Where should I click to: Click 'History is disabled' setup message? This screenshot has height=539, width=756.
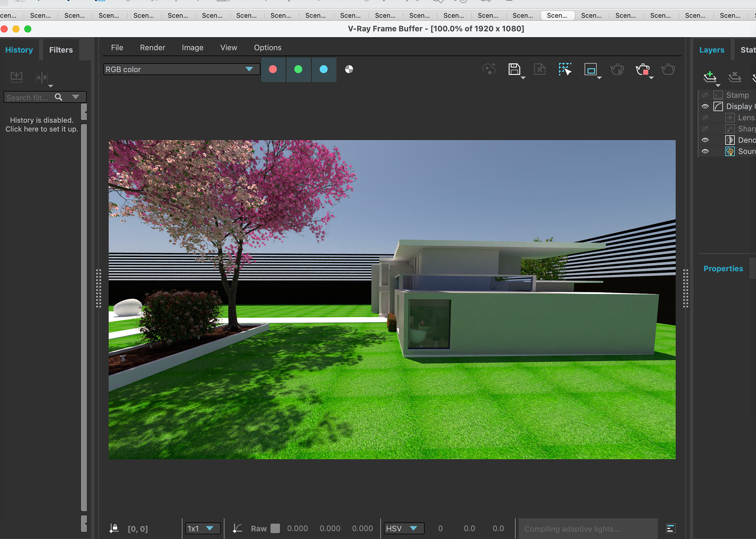[x=42, y=125]
